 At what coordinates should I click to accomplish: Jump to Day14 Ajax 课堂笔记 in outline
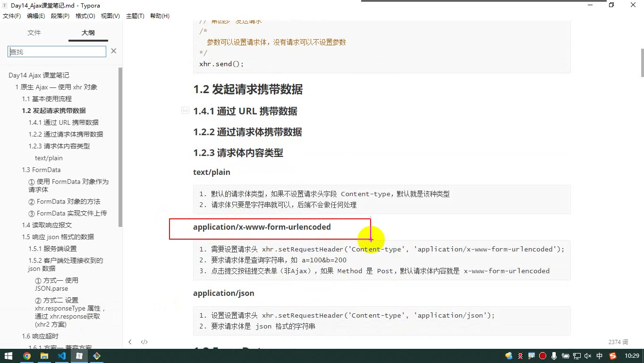click(x=39, y=75)
